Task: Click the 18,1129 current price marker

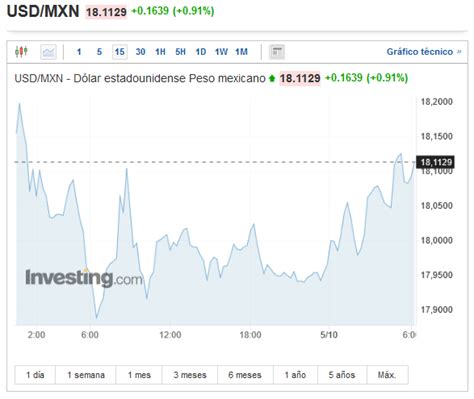Action: (x=435, y=162)
